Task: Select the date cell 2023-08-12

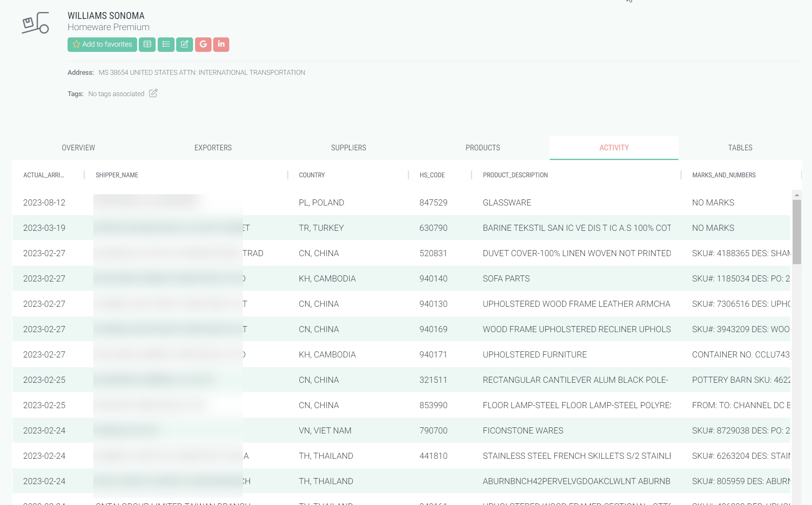Action: tap(44, 203)
